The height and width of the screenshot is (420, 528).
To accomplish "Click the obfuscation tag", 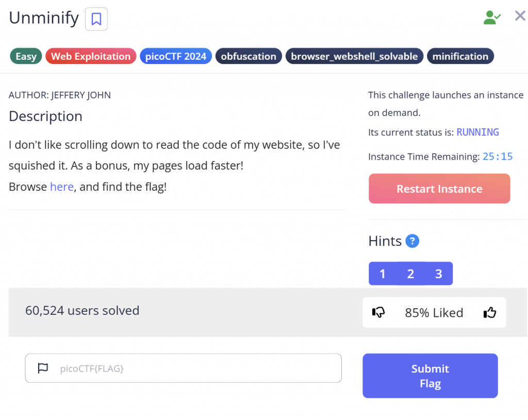I will pyautogui.click(x=249, y=56).
